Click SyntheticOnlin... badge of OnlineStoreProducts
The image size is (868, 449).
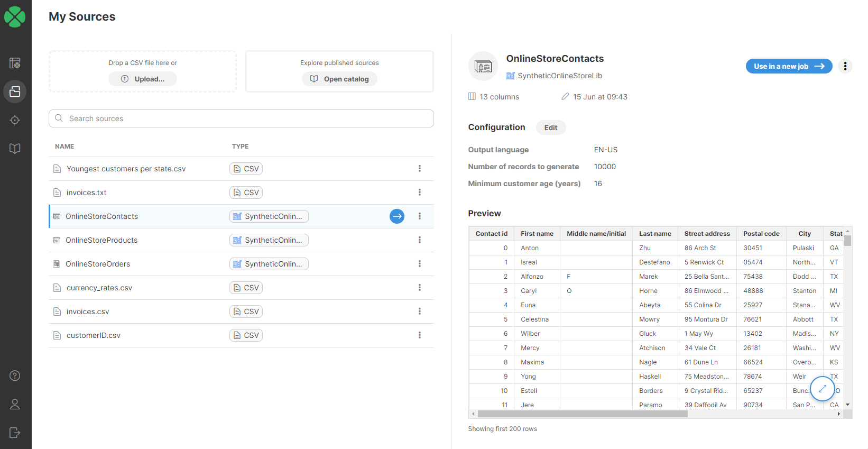(x=269, y=240)
